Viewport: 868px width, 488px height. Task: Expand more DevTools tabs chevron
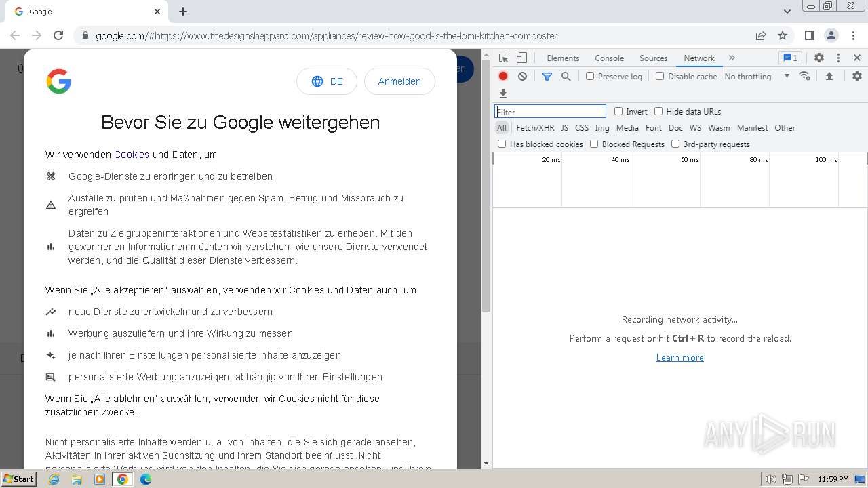[732, 58]
